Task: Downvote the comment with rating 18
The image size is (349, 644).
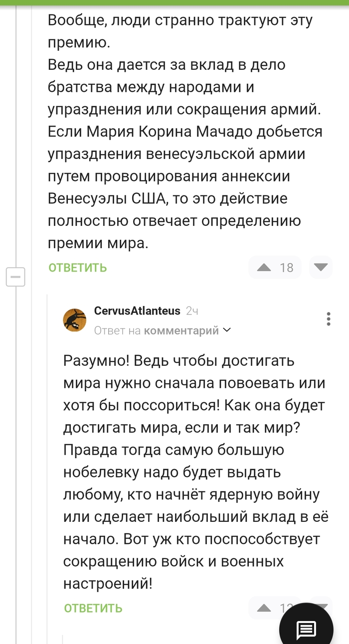Action: pyautogui.click(x=321, y=268)
